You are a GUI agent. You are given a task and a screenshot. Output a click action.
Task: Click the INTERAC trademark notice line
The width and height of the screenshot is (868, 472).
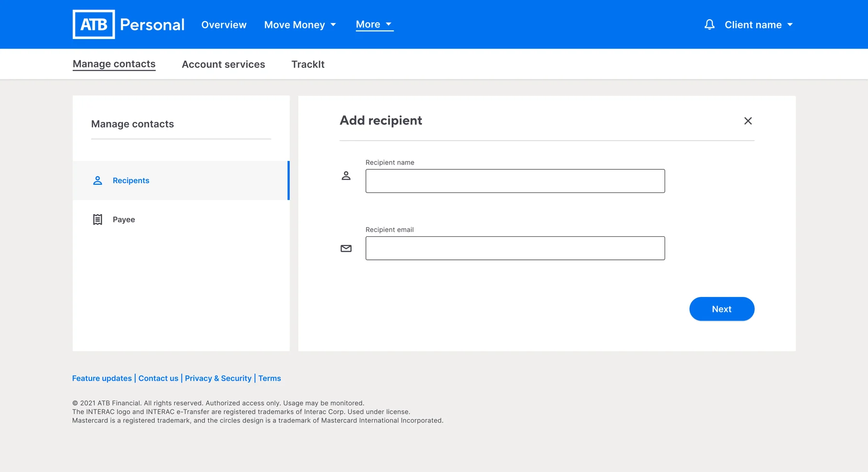point(241,412)
